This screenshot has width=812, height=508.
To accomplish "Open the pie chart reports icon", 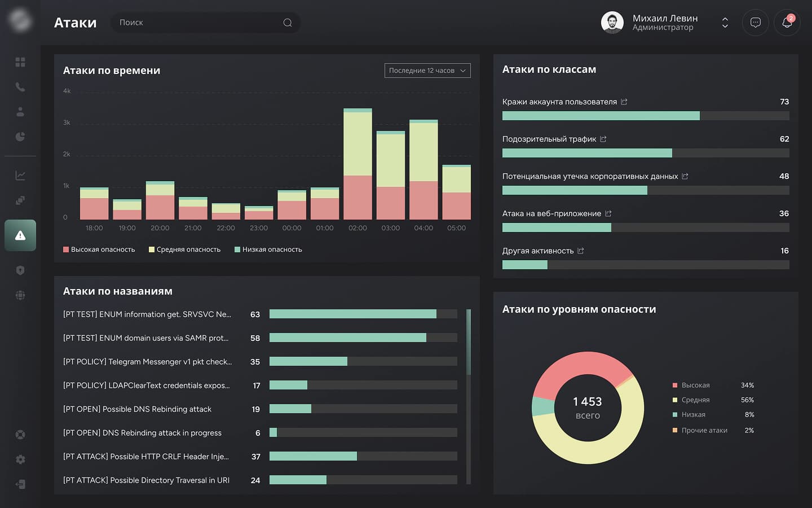I will coord(20,137).
